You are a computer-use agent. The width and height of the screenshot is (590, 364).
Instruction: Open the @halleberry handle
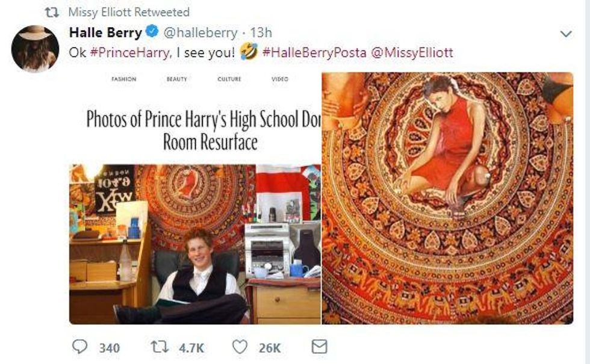pos(200,32)
